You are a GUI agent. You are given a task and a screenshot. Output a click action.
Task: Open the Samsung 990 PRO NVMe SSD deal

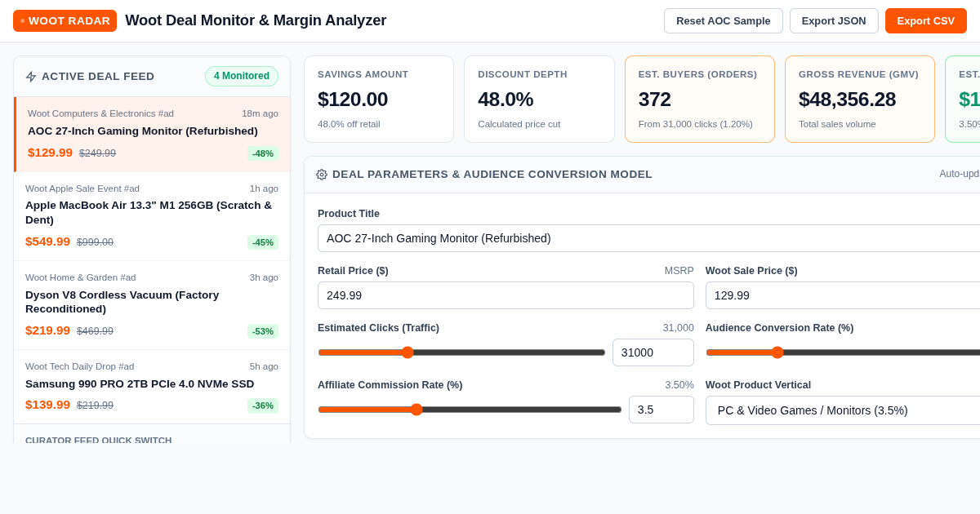coord(152,387)
